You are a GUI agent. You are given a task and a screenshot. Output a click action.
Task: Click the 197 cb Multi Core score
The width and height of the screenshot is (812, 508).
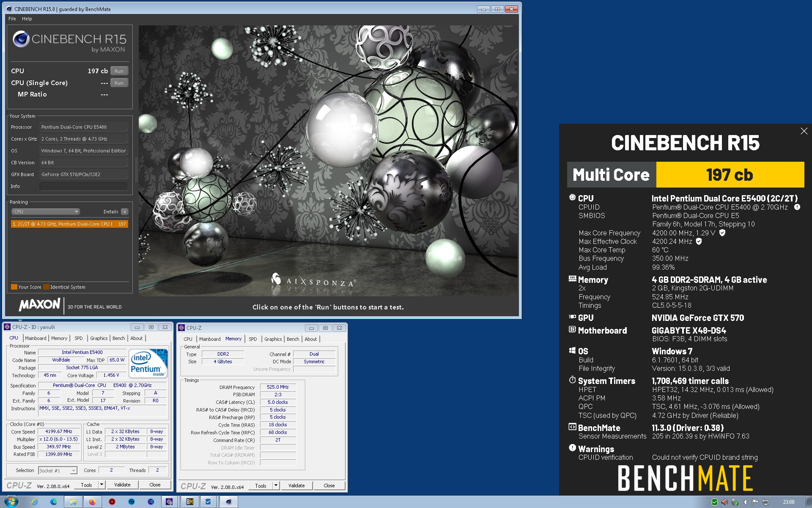[x=730, y=175]
